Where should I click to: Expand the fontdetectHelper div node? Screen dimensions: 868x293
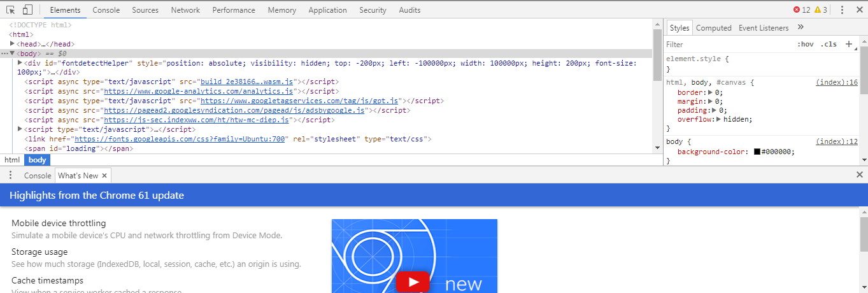tap(20, 62)
